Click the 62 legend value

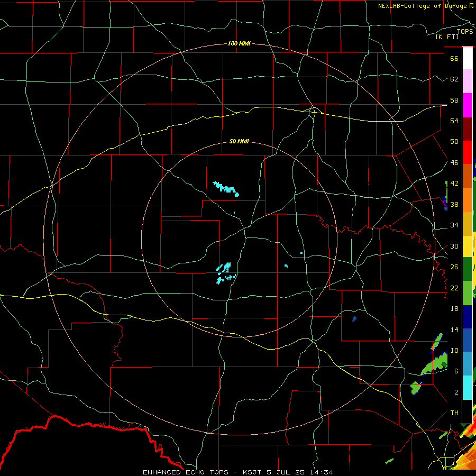454,79
